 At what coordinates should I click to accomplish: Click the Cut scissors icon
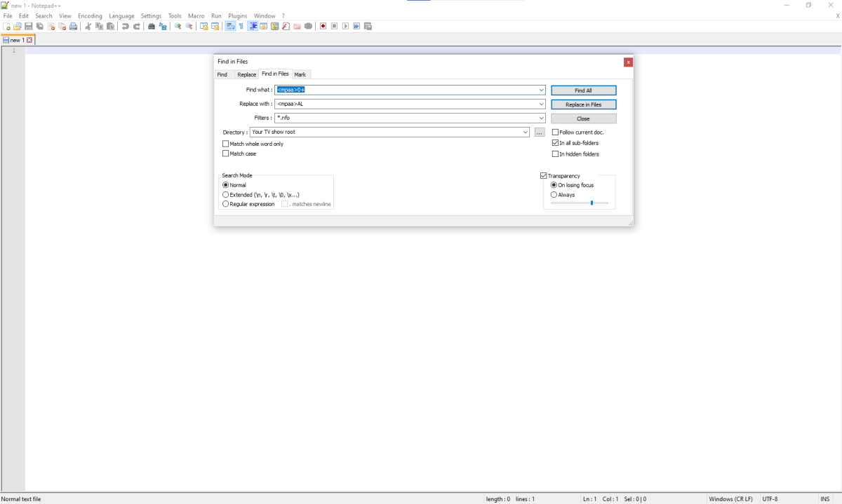coord(88,27)
